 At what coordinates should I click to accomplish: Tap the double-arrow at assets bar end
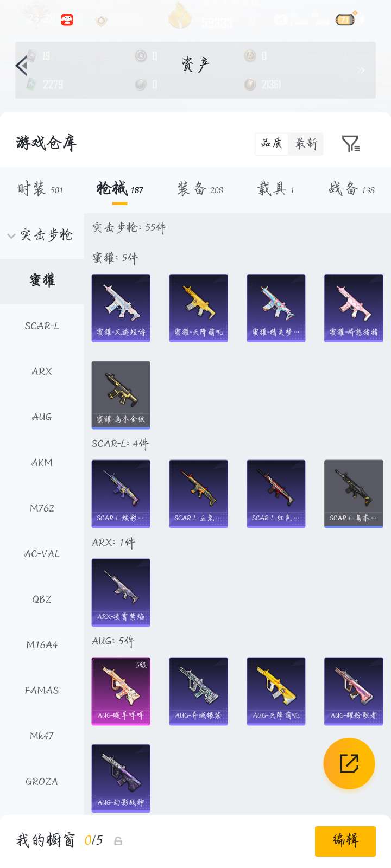click(361, 70)
